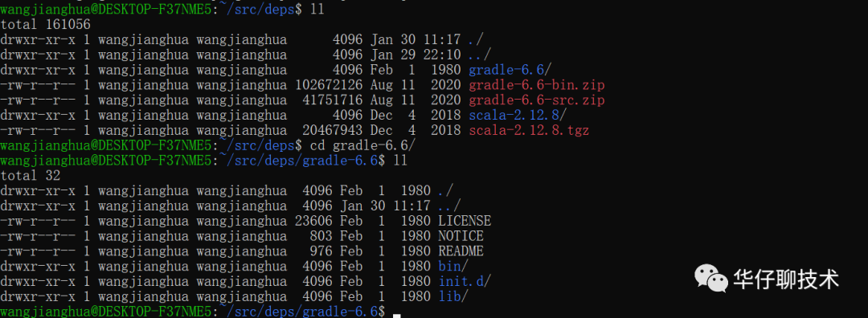Click the LICENSE file name
This screenshot has height=318, width=868.
pyautogui.click(x=465, y=221)
